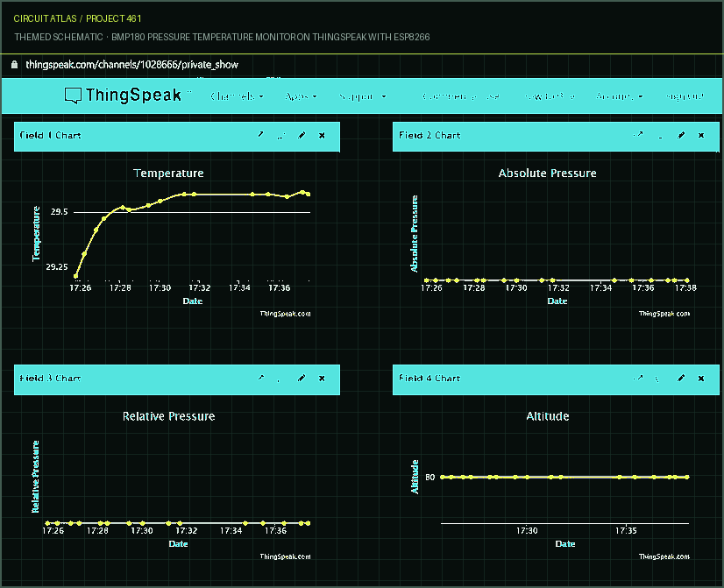The width and height of the screenshot is (724, 588).
Task: Click the 80 value on Altitude axis
Action: click(x=429, y=477)
